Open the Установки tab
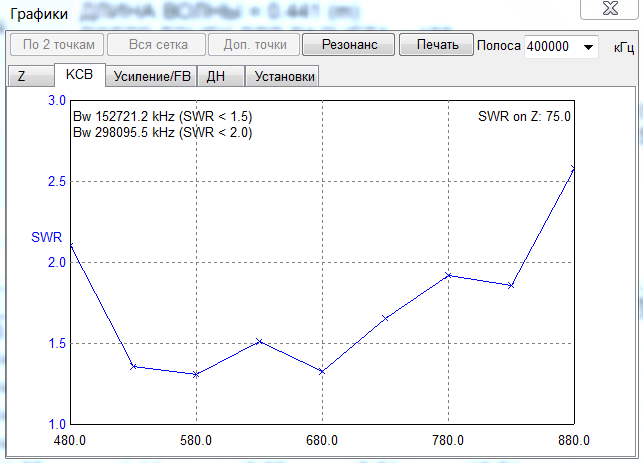This screenshot has height=463, width=643. 282,76
